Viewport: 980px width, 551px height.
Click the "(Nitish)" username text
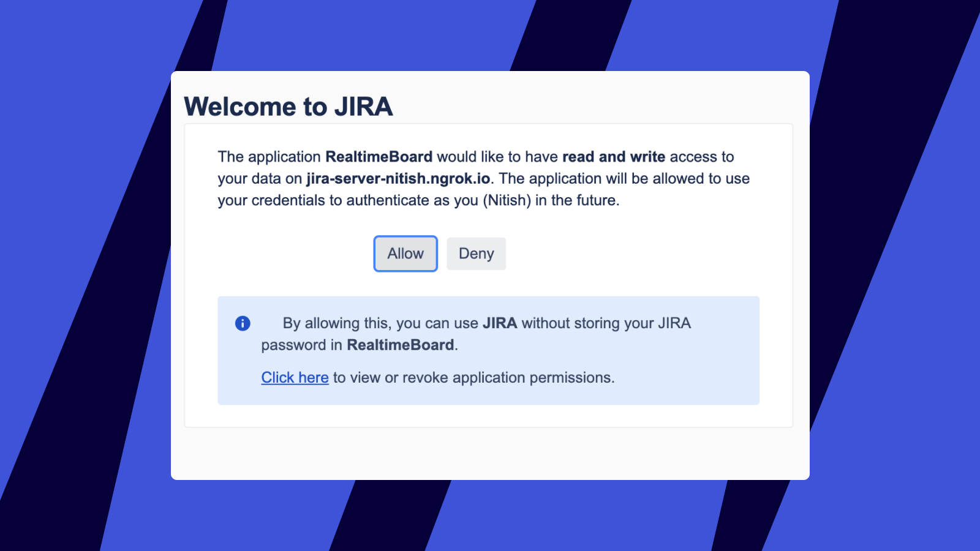(x=507, y=201)
